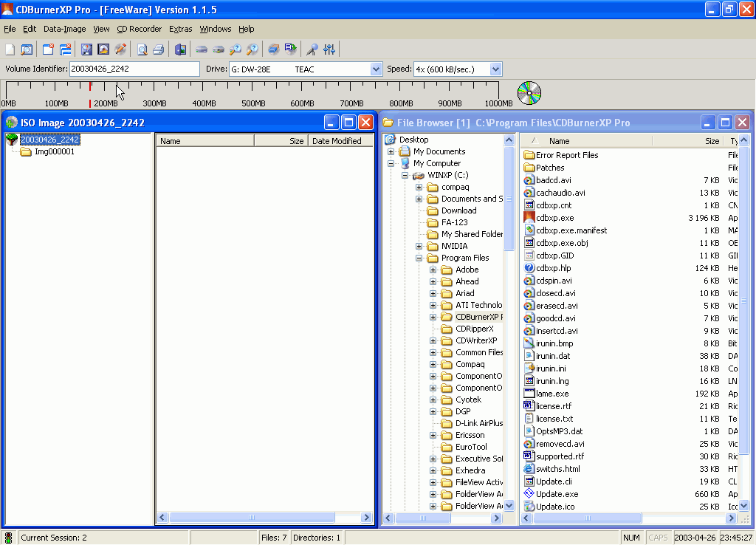Open the Drive dropdown list

(x=376, y=69)
